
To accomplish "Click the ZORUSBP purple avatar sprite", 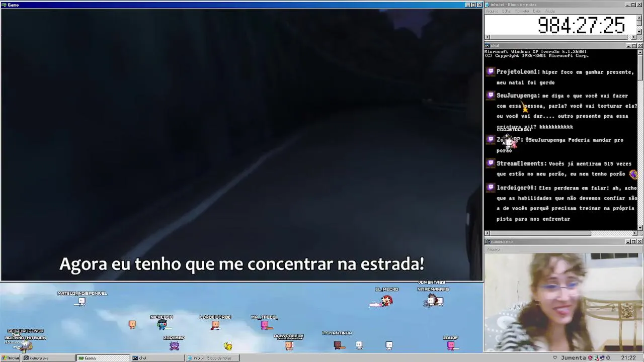I will pyautogui.click(x=174, y=345).
